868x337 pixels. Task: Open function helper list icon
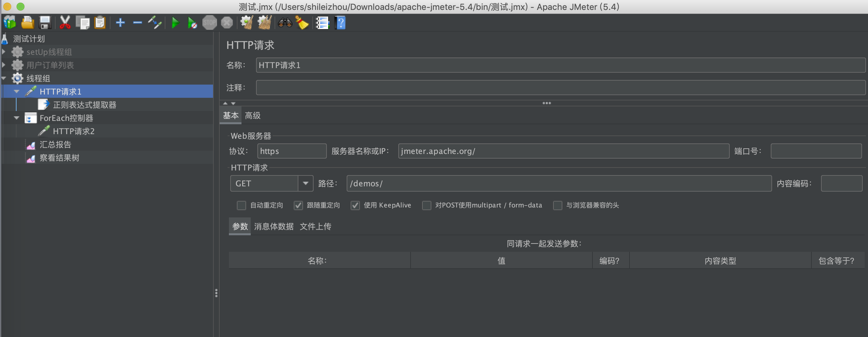pyautogui.click(x=322, y=22)
